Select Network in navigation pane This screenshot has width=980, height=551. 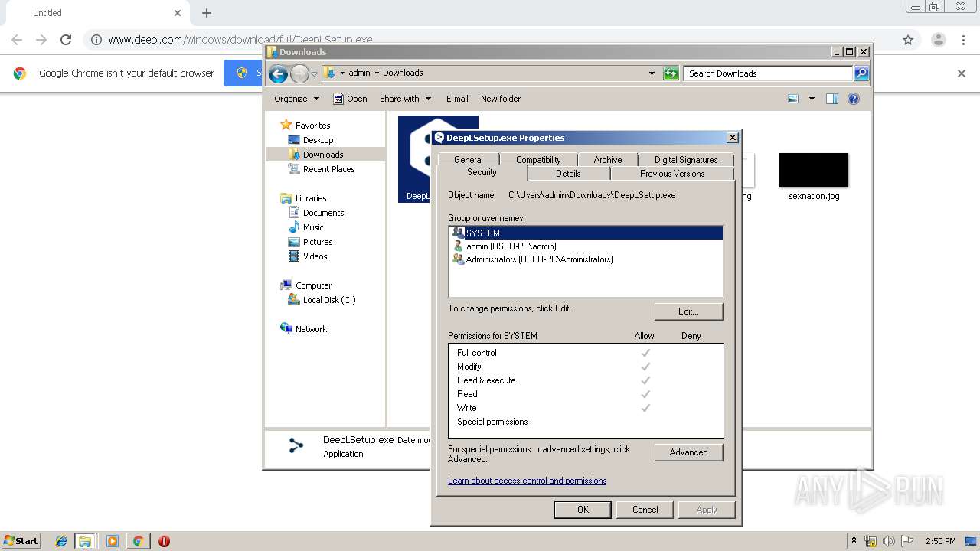[311, 329]
